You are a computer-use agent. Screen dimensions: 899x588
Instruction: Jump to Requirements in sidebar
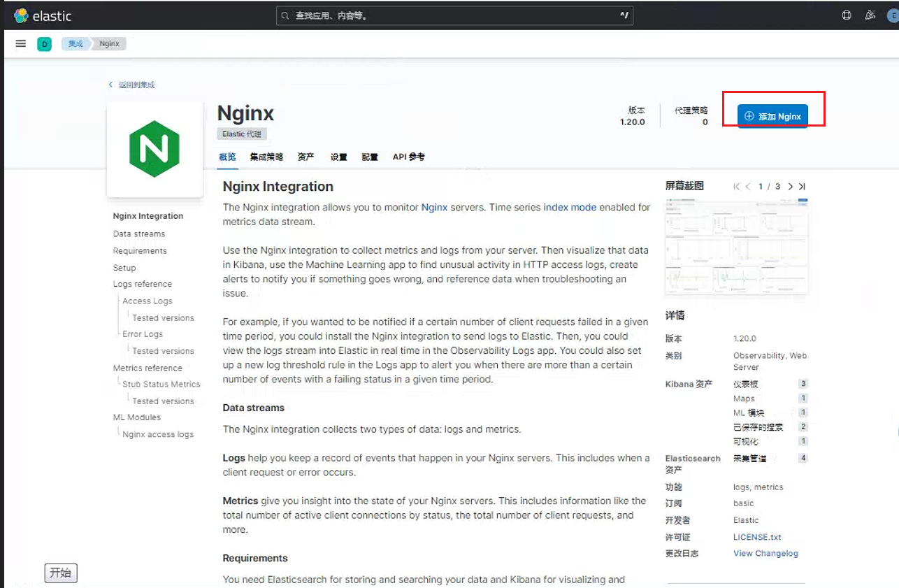pos(140,250)
